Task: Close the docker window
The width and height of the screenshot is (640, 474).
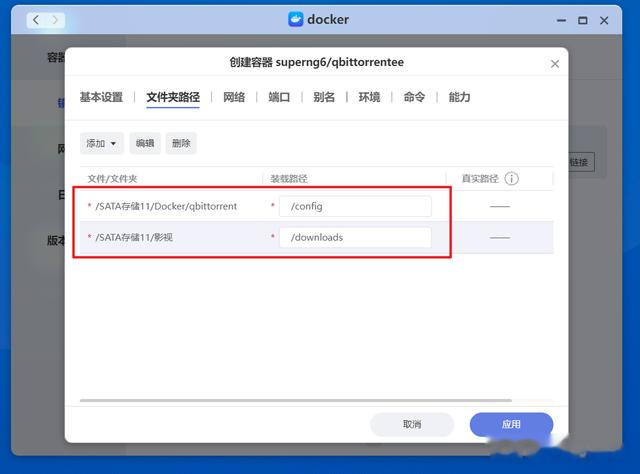Action: pyautogui.click(x=604, y=20)
